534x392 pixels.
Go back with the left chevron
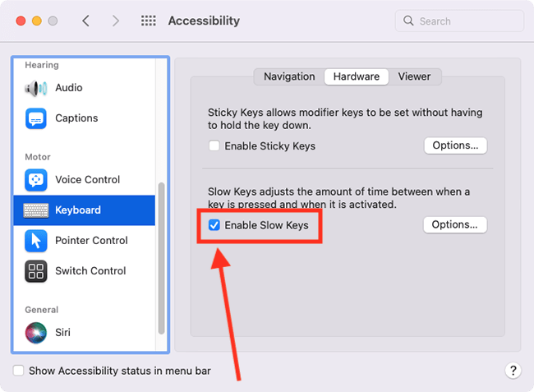85,21
